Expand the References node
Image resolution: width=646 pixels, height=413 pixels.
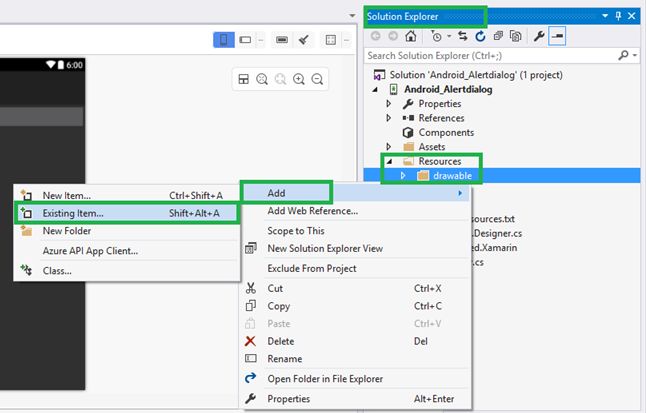(389, 118)
